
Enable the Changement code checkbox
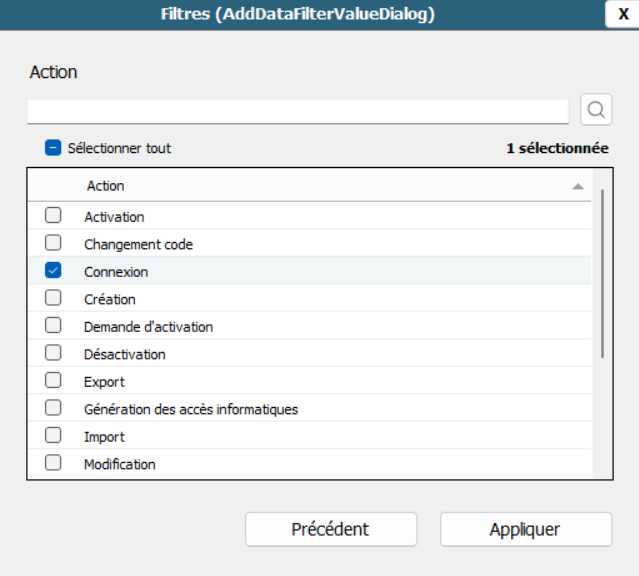click(x=53, y=243)
